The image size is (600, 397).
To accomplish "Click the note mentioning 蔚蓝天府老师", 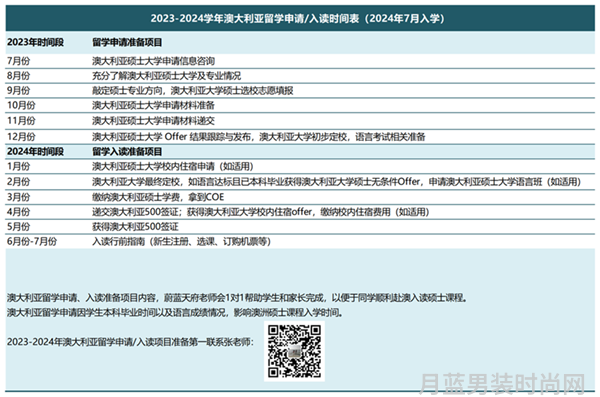I will click(237, 297).
